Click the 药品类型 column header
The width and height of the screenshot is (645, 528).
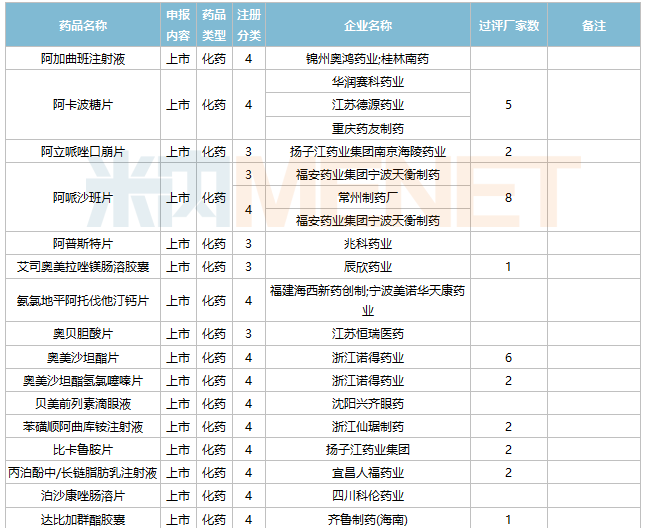[x=214, y=25]
